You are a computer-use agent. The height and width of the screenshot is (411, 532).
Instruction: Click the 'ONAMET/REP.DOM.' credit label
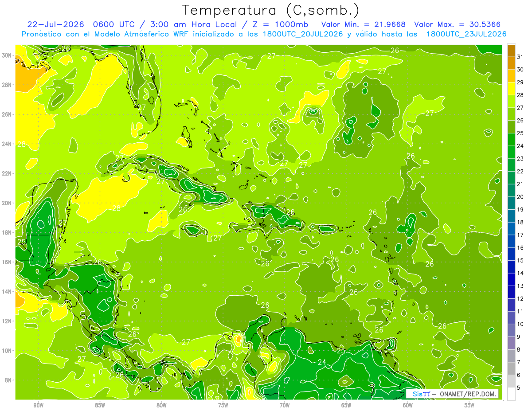[x=467, y=394]
